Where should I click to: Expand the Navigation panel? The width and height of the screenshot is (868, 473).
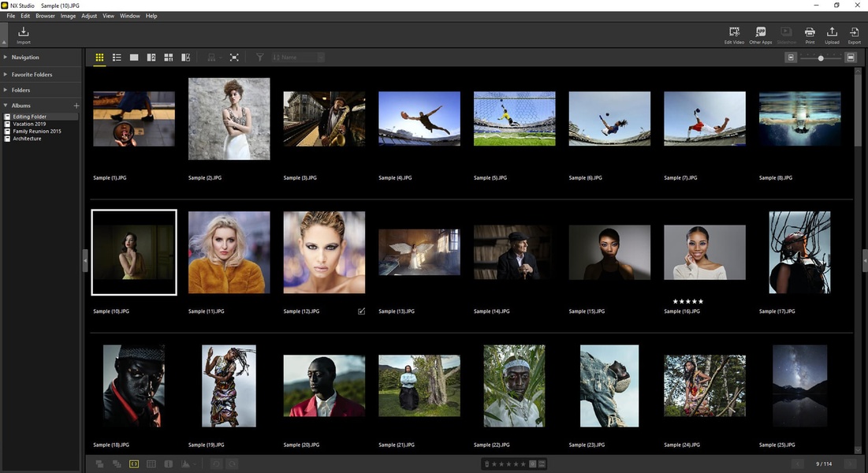click(25, 58)
